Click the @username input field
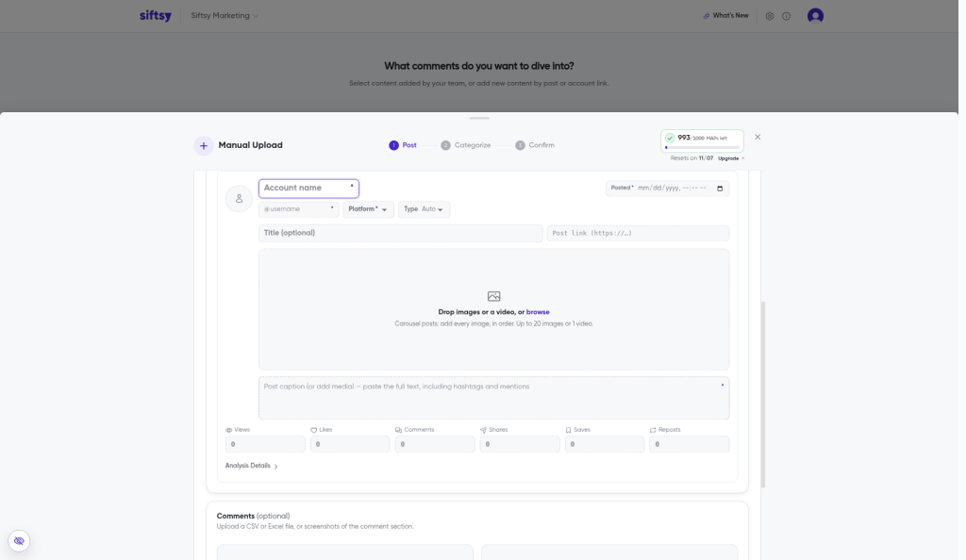Image resolution: width=966 pixels, height=560 pixels. 299,209
